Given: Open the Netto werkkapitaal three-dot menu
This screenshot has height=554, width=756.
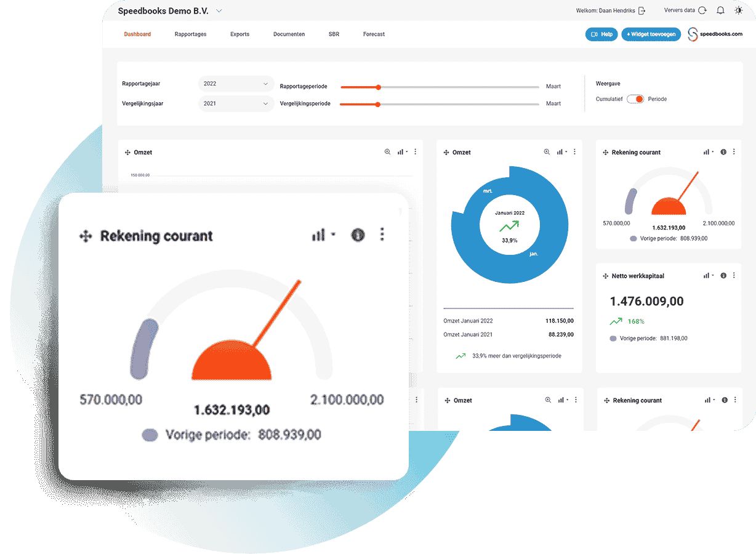Looking at the screenshot, I should (734, 276).
